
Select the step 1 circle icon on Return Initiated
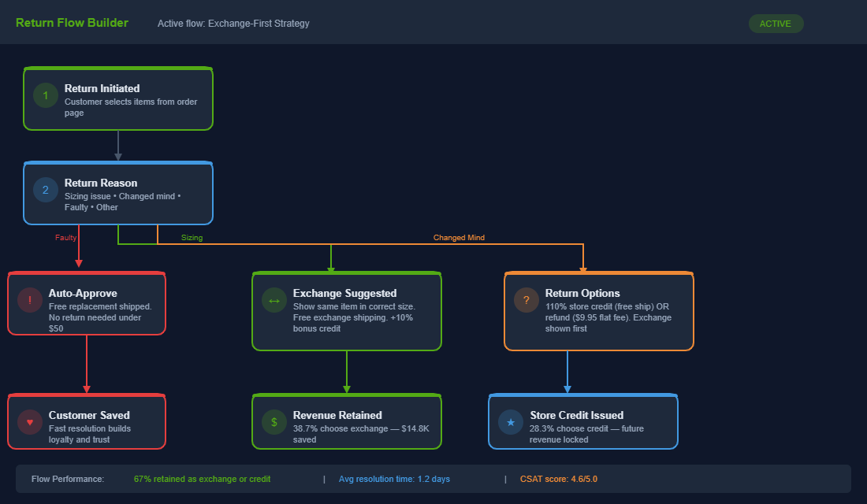tap(45, 96)
